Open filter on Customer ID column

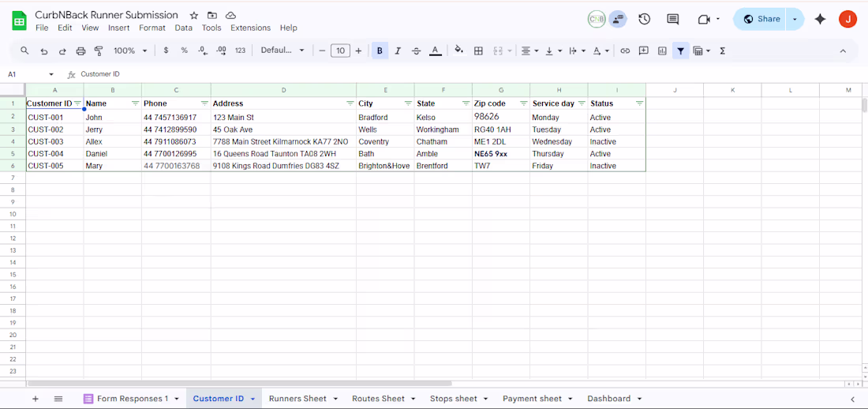coord(77,103)
